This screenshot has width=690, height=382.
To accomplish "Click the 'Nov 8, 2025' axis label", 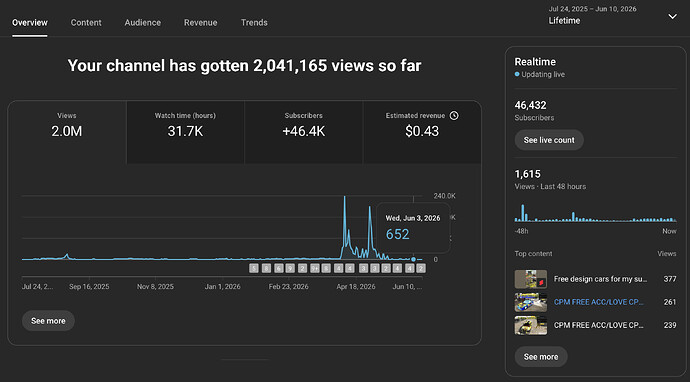I will (155, 286).
